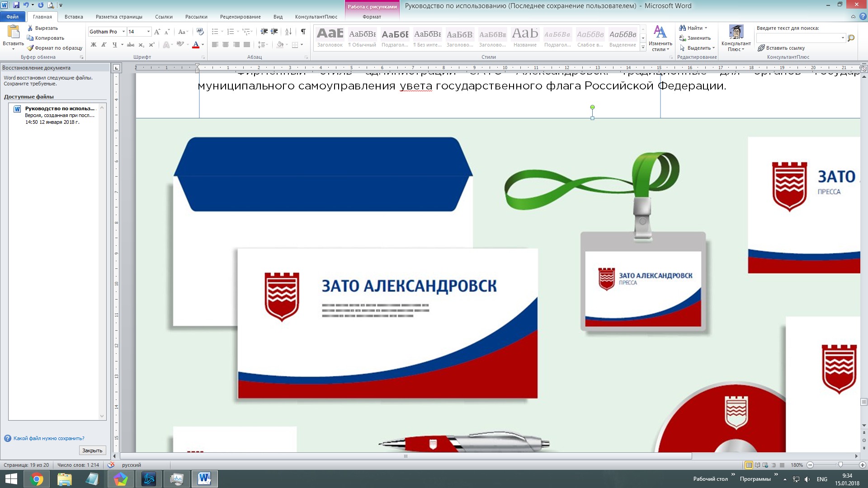Open 'Какой файл нужно сохранить?' help link
The image size is (868, 488).
49,438
